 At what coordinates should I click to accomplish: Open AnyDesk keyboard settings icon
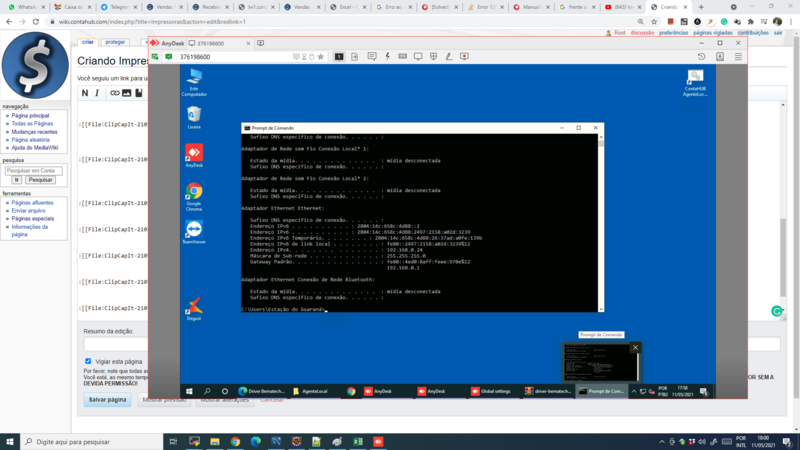tap(403, 57)
